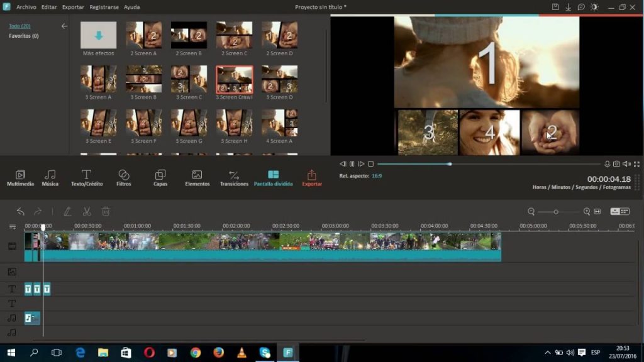Expand the Todo (20) category
The image size is (644, 362).
click(19, 26)
